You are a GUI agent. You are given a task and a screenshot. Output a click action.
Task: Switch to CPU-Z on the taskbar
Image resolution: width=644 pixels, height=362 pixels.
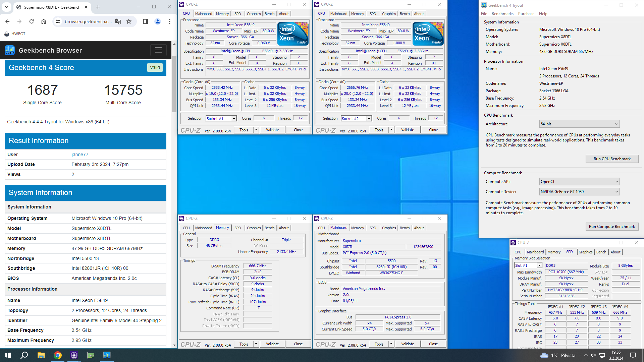click(74, 355)
